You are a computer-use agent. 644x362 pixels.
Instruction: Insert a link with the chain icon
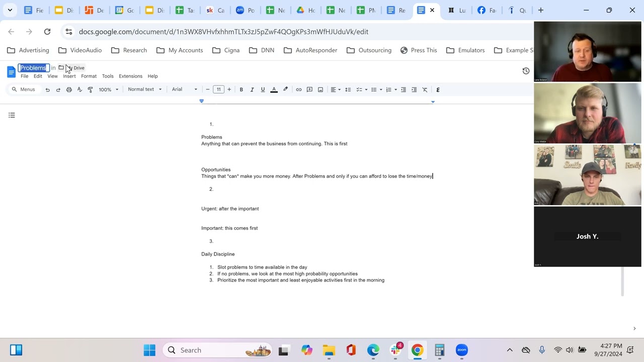click(299, 89)
